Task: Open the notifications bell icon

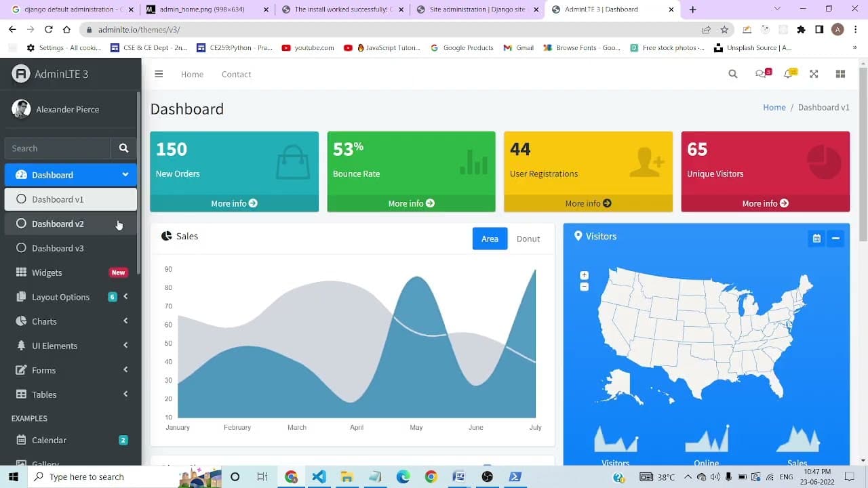Action: 789,73
